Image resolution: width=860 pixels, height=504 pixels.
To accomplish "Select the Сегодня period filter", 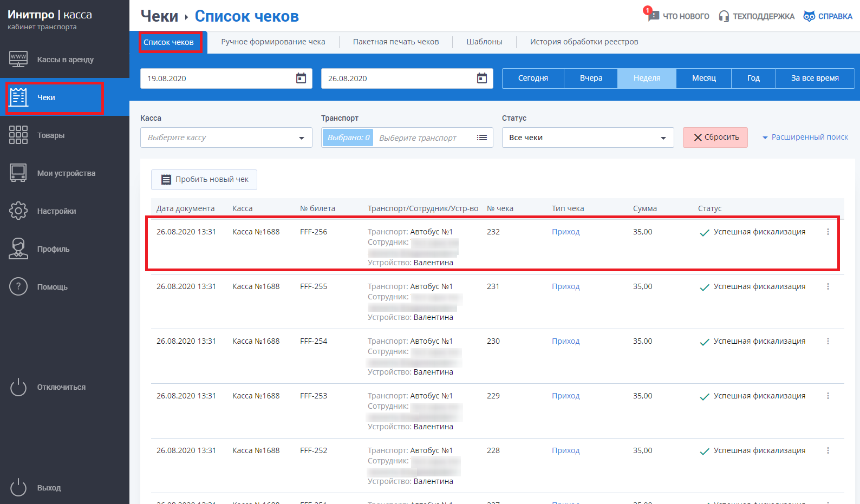I will tap(533, 78).
